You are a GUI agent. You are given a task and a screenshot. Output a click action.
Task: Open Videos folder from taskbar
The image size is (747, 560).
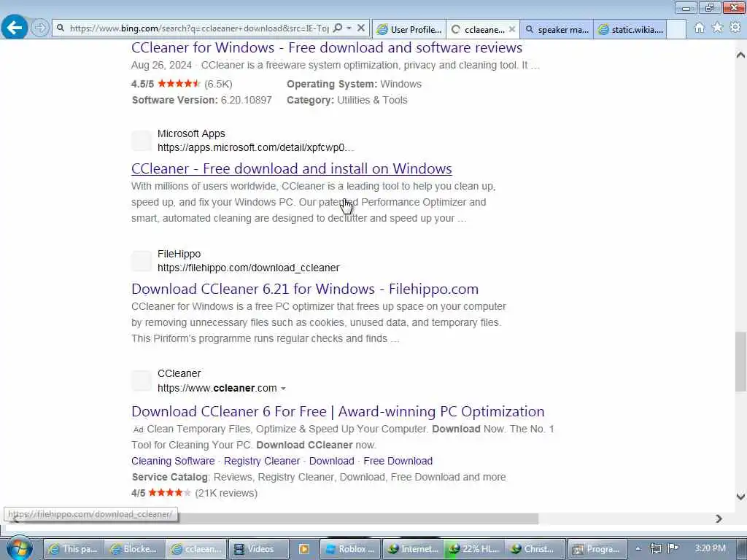click(258, 549)
